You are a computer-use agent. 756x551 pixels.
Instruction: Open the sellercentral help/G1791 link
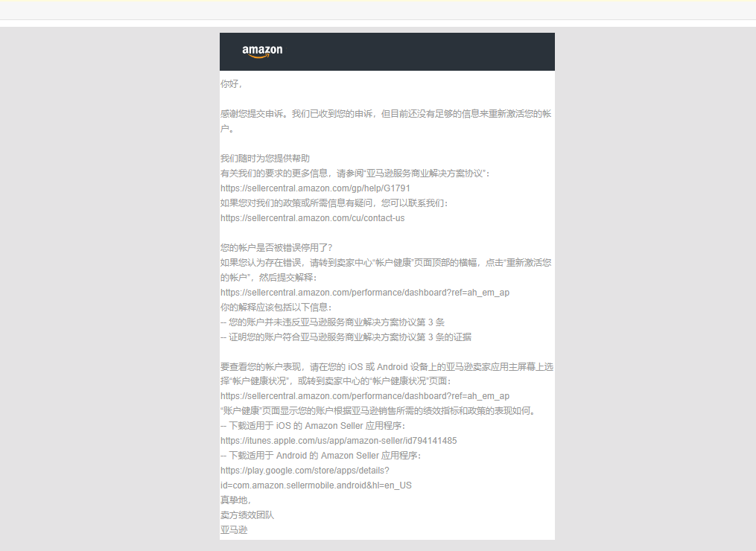[315, 188]
